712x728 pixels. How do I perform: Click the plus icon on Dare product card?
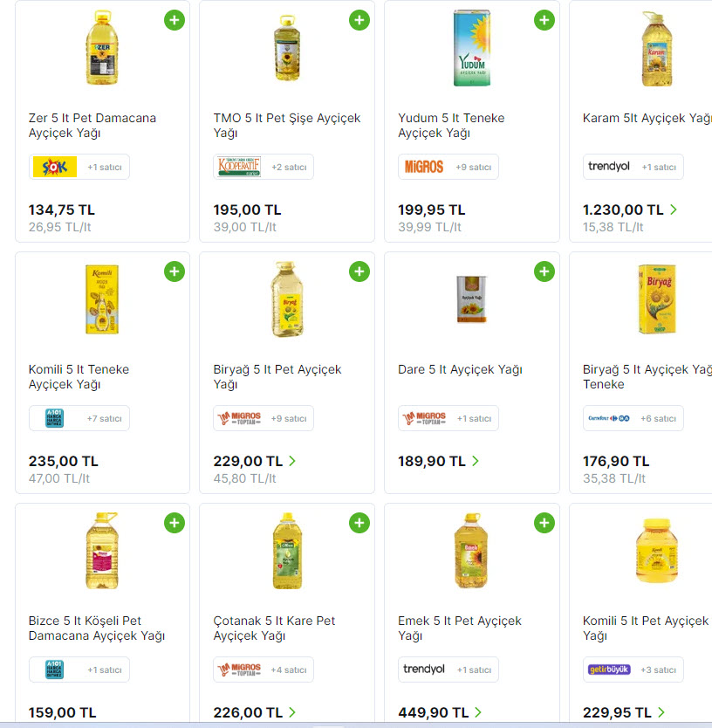pyautogui.click(x=544, y=271)
